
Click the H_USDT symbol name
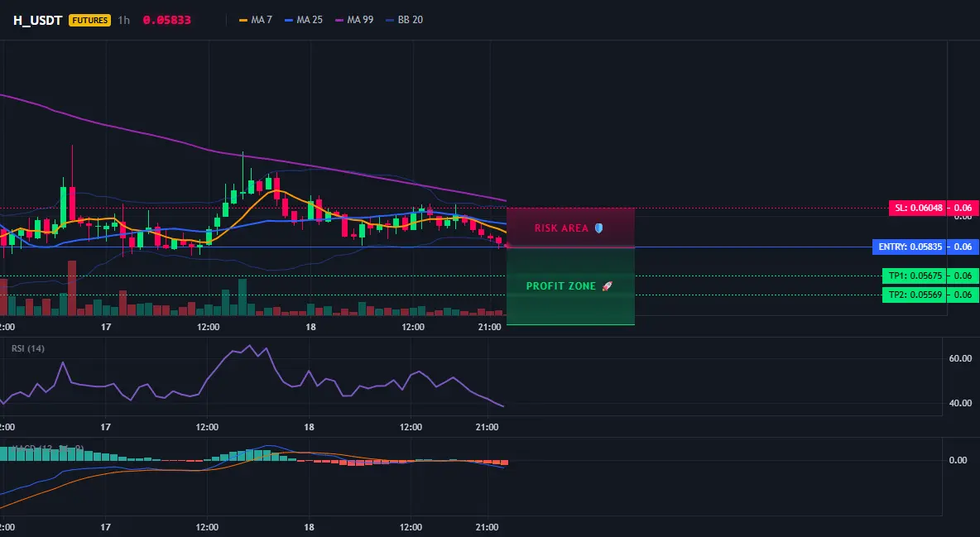[x=37, y=20]
